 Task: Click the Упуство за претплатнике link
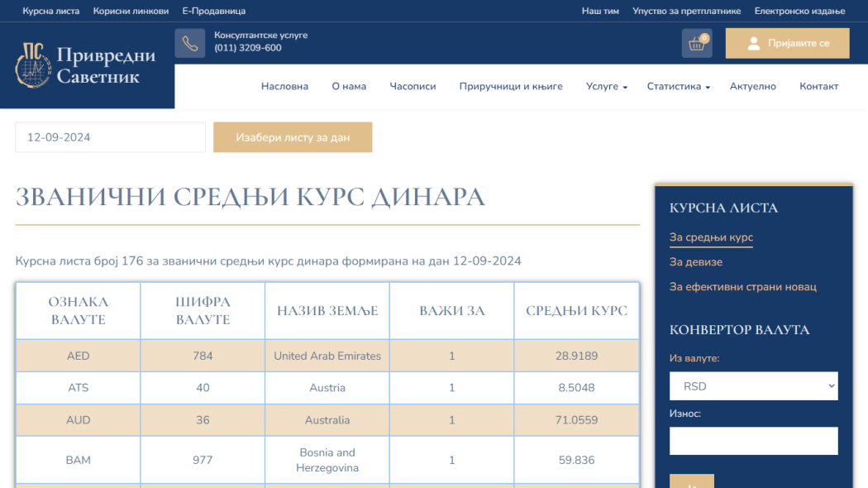click(686, 11)
